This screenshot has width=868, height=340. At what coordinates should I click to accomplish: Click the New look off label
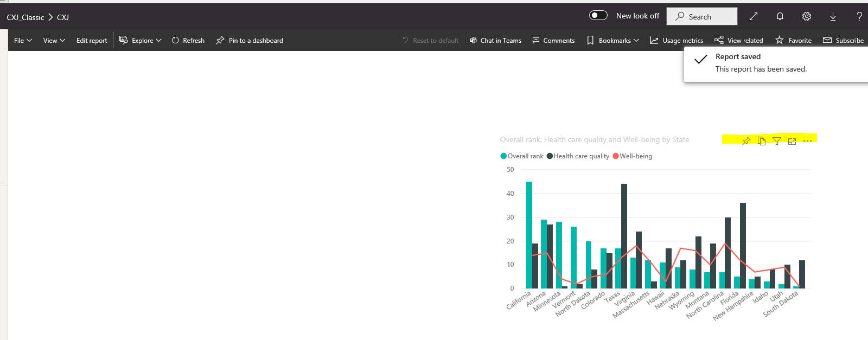637,16
